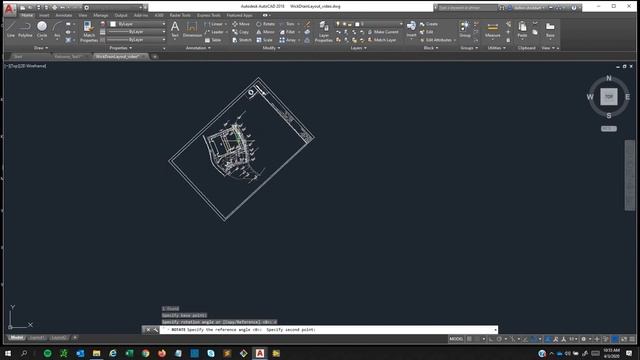Click the Array command

click(x=288, y=40)
